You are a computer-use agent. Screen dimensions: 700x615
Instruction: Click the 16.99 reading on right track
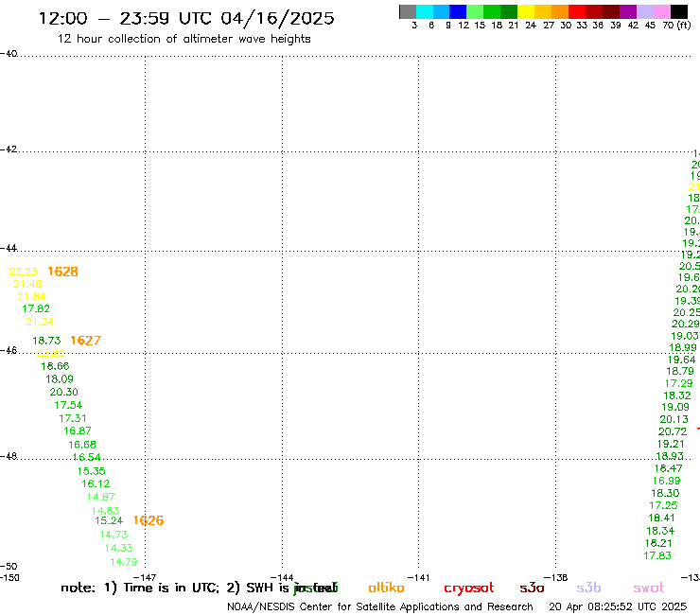tap(667, 481)
